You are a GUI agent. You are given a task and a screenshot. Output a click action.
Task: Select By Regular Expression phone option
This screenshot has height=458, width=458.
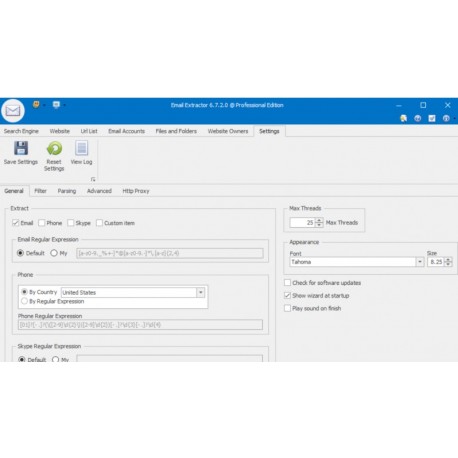click(x=24, y=301)
